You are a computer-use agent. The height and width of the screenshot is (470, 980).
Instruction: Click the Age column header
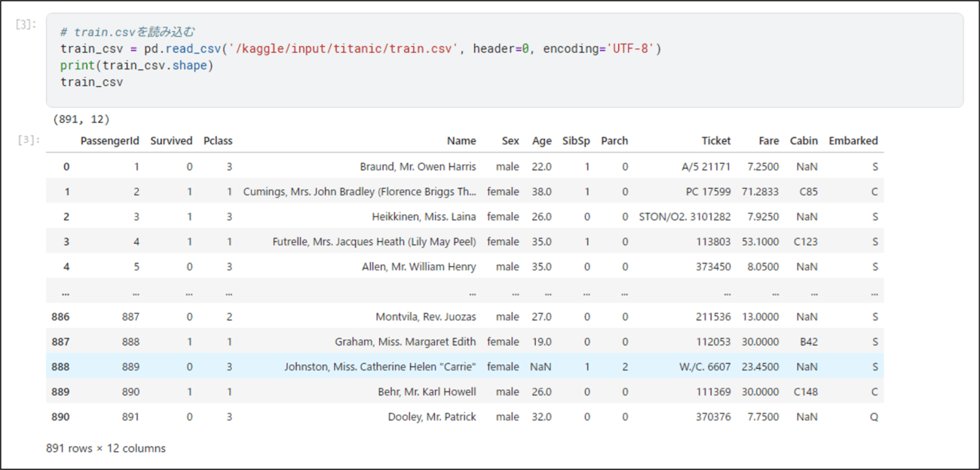(x=541, y=141)
